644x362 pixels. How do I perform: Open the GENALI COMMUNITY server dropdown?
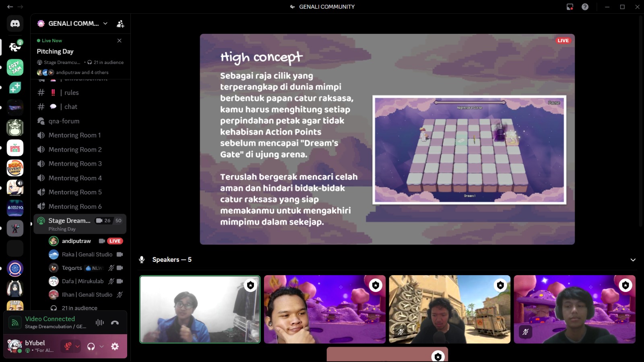coord(105,23)
